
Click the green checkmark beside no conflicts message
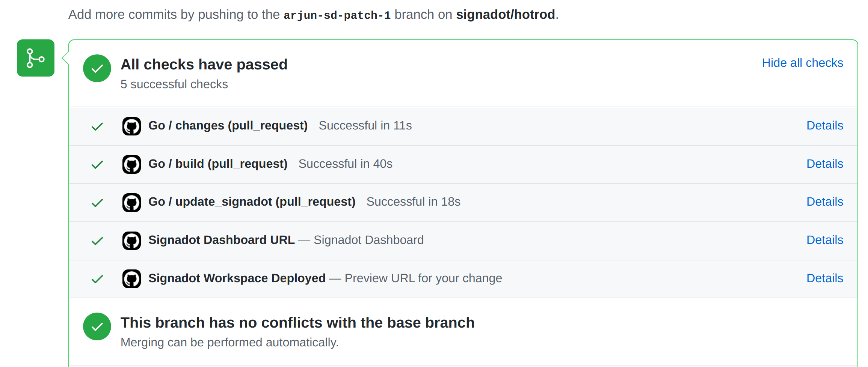(97, 326)
